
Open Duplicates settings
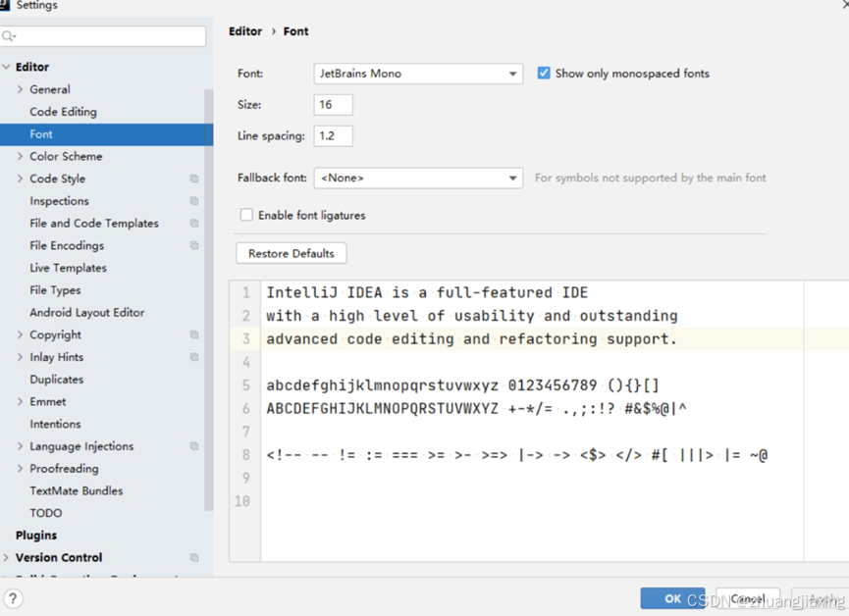pyautogui.click(x=56, y=380)
